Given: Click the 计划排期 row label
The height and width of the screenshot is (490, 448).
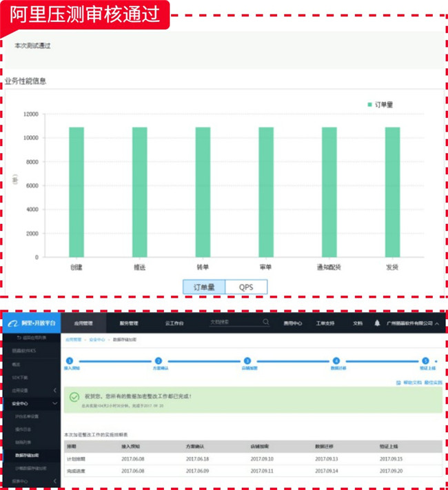Looking at the screenshot, I should tap(76, 459).
